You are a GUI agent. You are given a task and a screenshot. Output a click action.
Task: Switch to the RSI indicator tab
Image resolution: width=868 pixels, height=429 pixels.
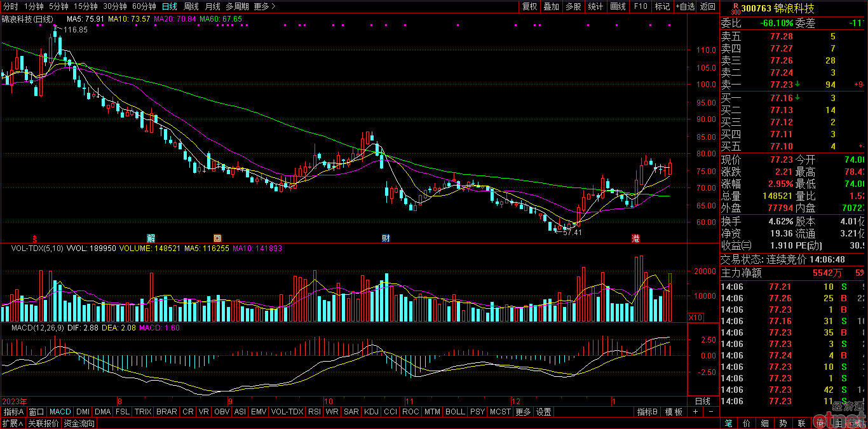314,412
